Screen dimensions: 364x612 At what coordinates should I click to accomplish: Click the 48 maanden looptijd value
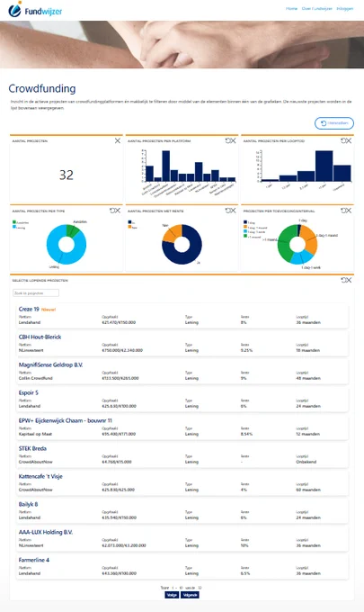click(308, 378)
